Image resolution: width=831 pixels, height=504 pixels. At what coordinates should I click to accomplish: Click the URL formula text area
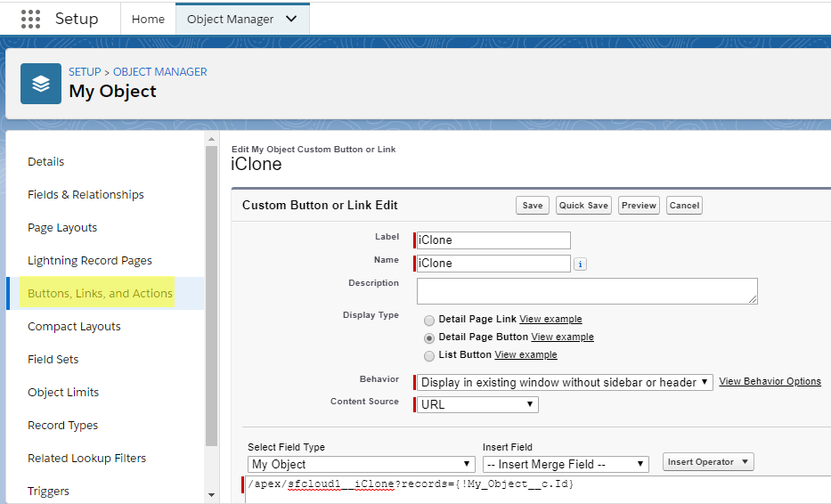[x=538, y=489]
